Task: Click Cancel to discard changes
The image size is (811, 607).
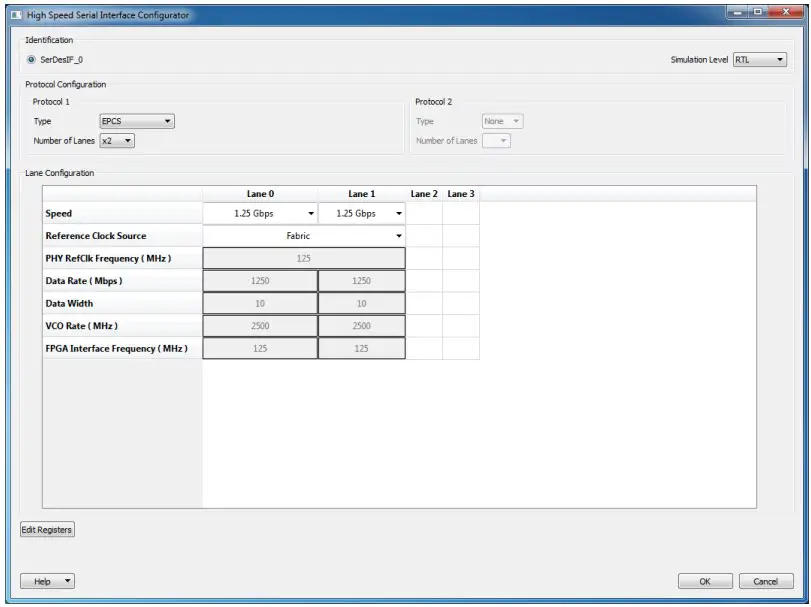Action: pyautogui.click(x=766, y=580)
